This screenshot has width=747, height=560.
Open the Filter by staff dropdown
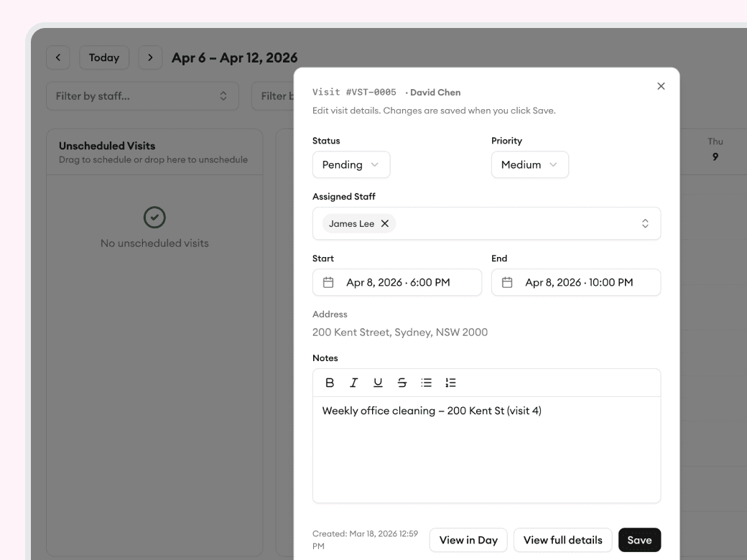click(x=142, y=95)
